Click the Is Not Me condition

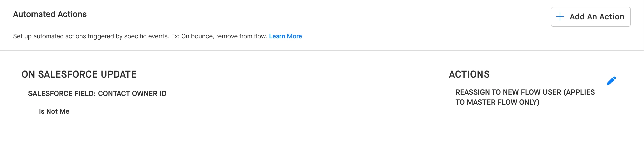54,111
